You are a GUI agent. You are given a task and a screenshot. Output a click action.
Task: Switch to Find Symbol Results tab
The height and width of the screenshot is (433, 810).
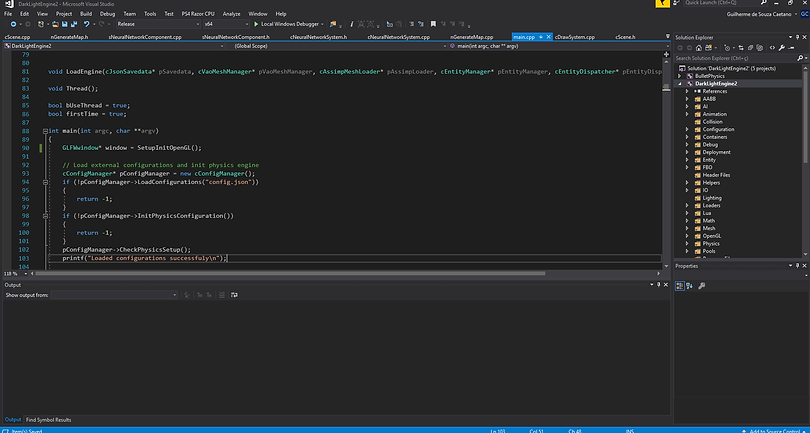tap(49, 420)
